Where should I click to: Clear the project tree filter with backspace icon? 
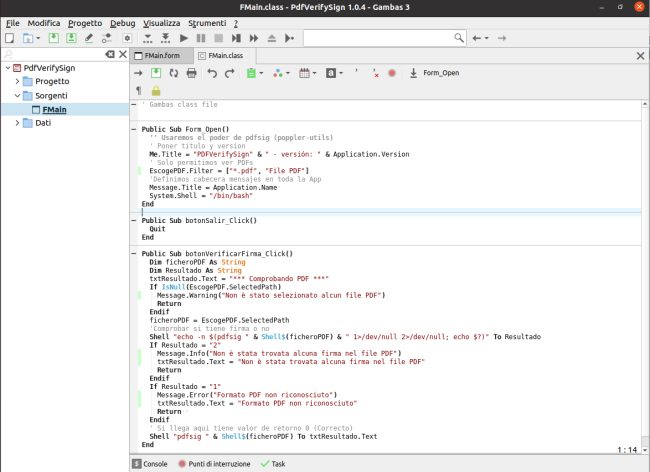(x=110, y=54)
